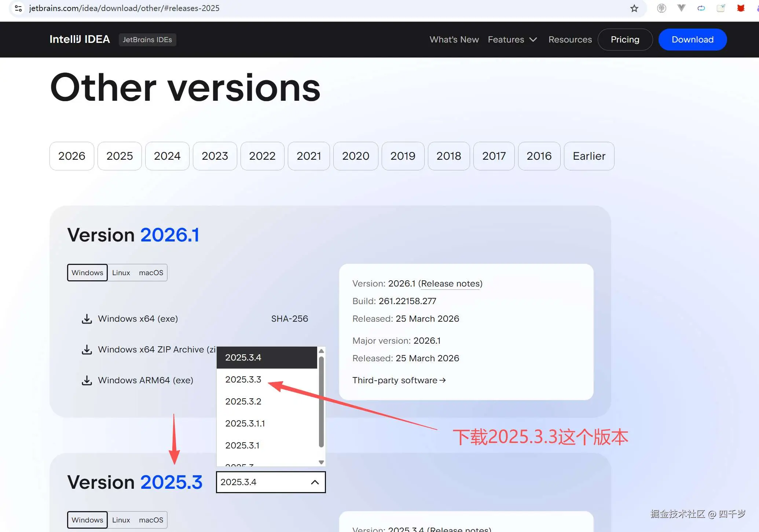The width and height of the screenshot is (759, 532).
Task: Click the download icon for Windows x64 (exe)
Action: click(87, 318)
